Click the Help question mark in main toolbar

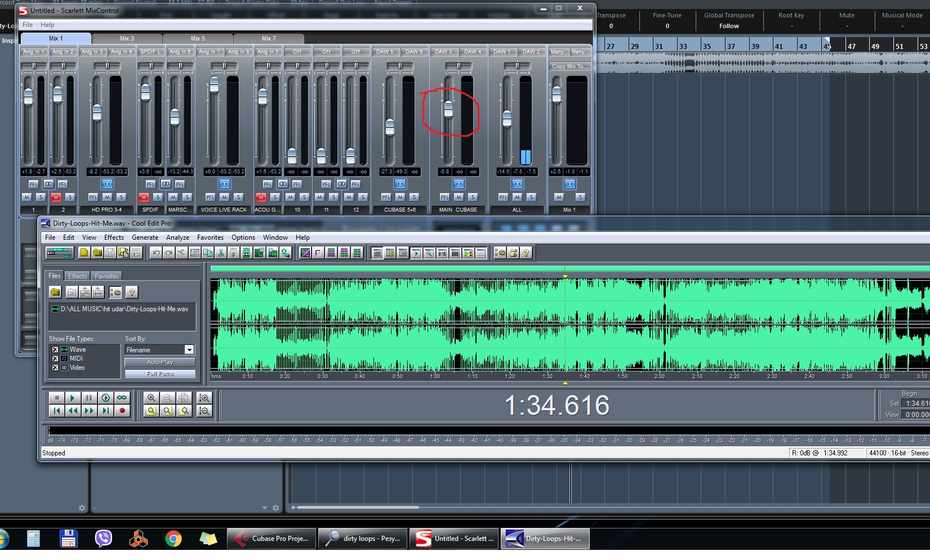[526, 253]
